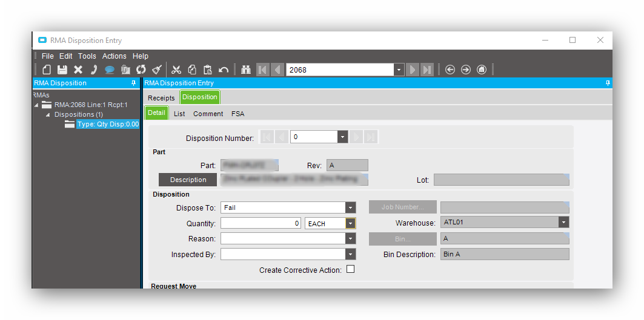
Task: Open search with the binoculars icon
Action: (246, 70)
